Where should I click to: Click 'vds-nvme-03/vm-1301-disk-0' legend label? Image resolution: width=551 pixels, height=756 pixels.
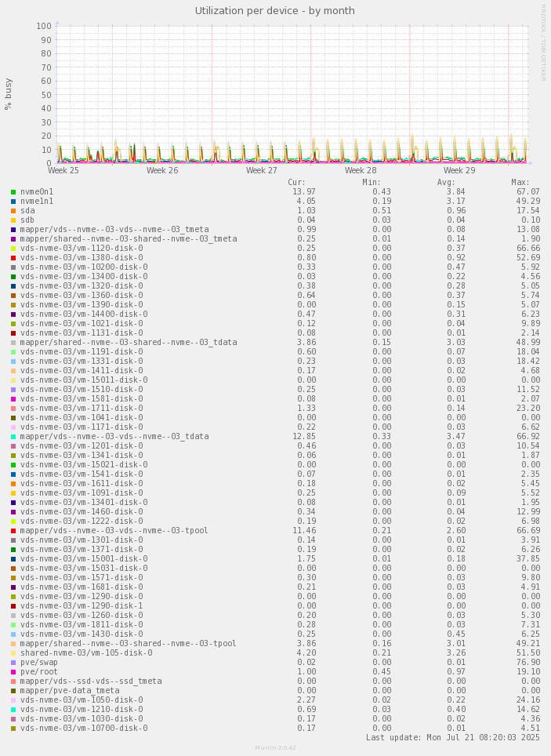tap(82, 540)
